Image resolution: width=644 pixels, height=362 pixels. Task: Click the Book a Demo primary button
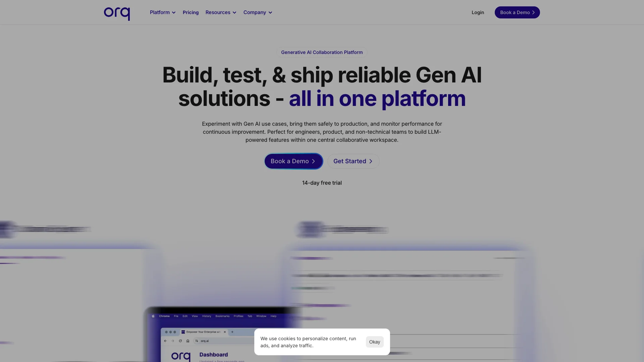(x=293, y=161)
